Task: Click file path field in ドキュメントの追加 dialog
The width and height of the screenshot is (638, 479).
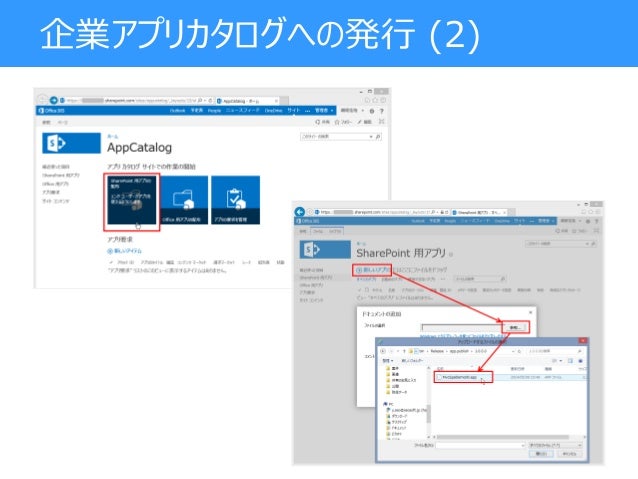Action: pyautogui.click(x=461, y=327)
